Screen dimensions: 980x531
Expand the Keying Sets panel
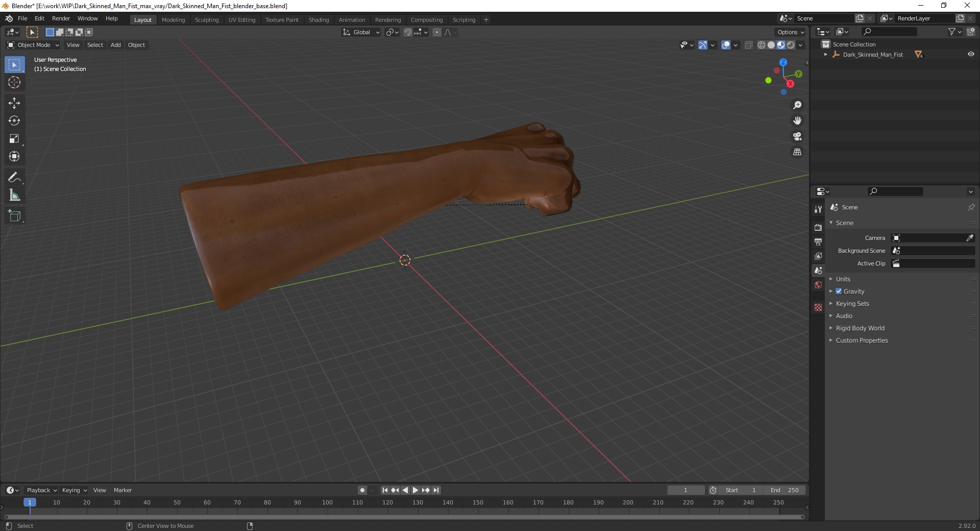point(852,303)
